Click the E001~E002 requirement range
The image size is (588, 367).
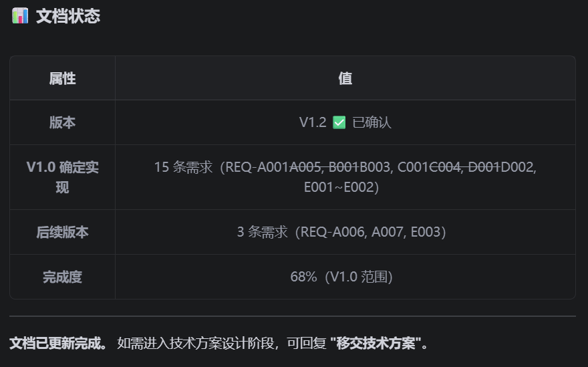[338, 188]
